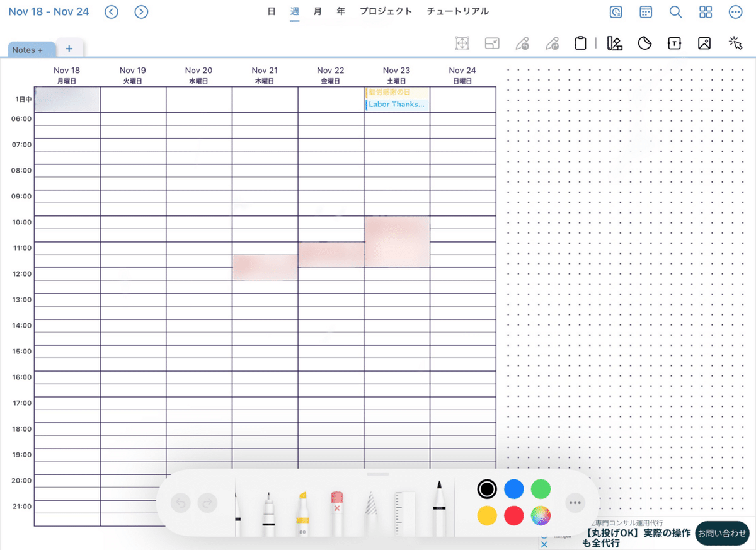Open the blurred Thursday 11:30 event block
The height and width of the screenshot is (550, 756).
tap(265, 267)
